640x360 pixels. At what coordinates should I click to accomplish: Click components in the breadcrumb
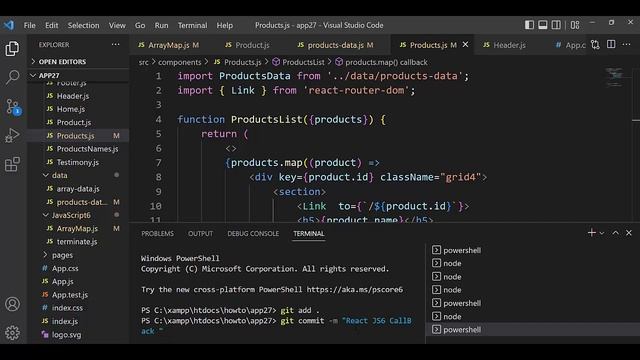pyautogui.click(x=180, y=62)
